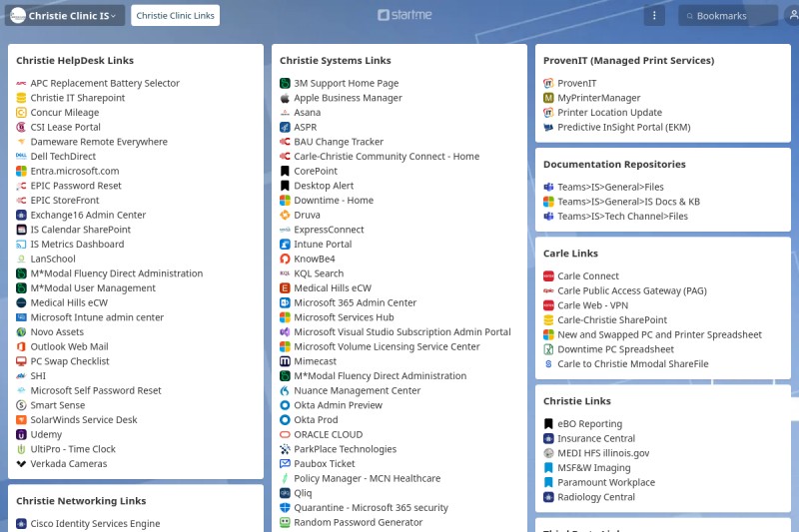Click the Downtime PC Spreadsheet icon
The height and width of the screenshot is (532, 799).
pos(548,349)
